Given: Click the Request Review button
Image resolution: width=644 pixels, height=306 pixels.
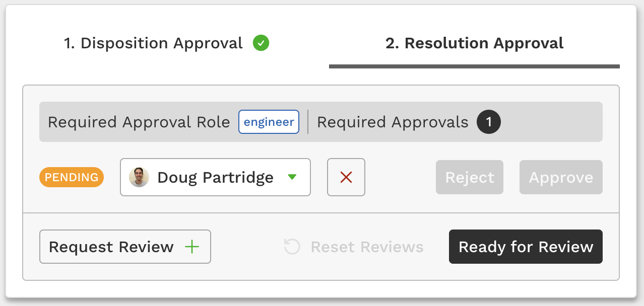Looking at the screenshot, I should 125,247.
